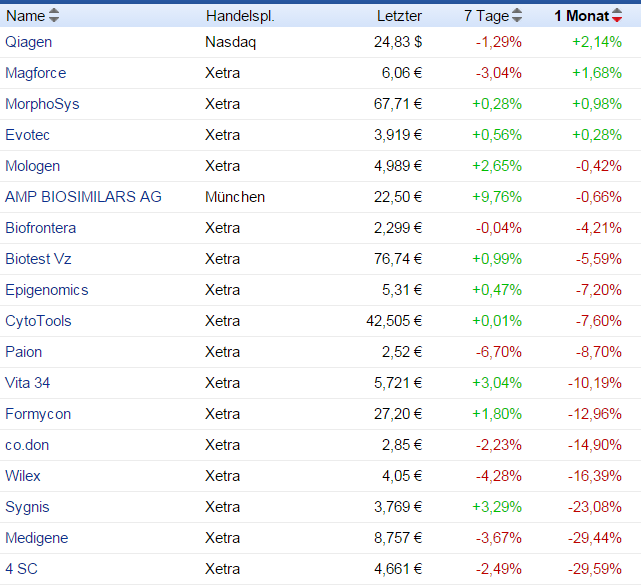This screenshot has height=588, width=641.
Task: Open the Biofrontera stock link
Action: point(40,228)
